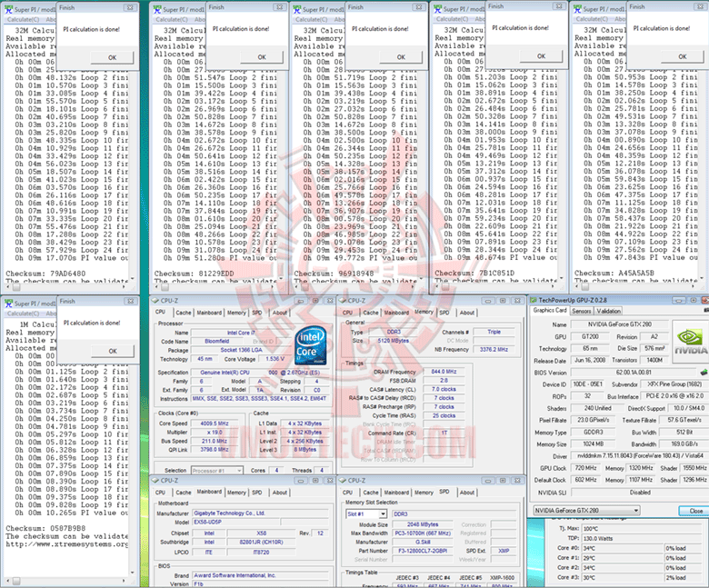This screenshot has height=588, width=709.
Task: Click the BIOS save chip icon in GPU-Z
Action: 704,373
